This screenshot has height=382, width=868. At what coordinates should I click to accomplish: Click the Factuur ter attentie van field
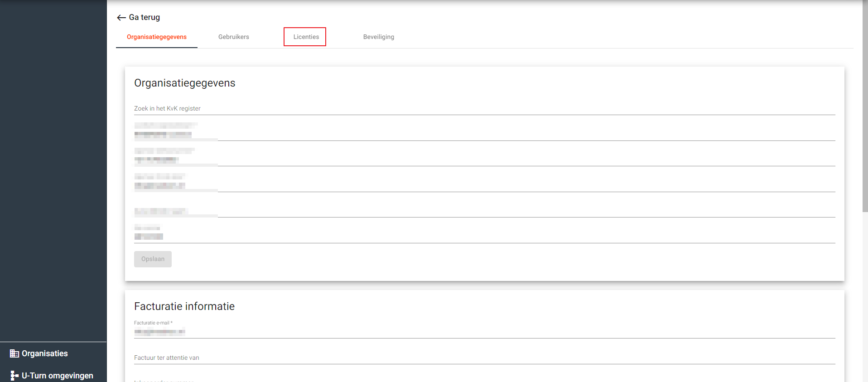coord(484,358)
